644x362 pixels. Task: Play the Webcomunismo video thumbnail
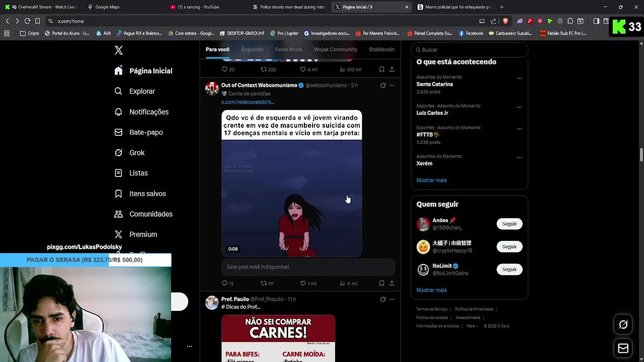(292, 184)
